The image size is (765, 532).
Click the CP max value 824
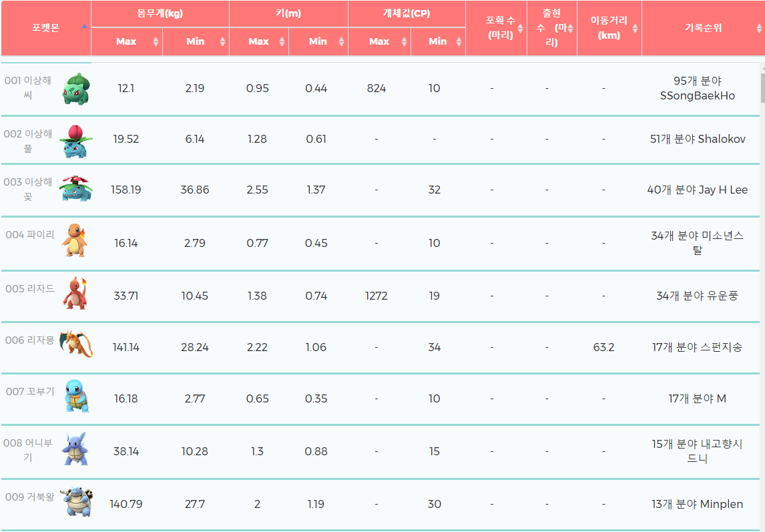(x=376, y=88)
